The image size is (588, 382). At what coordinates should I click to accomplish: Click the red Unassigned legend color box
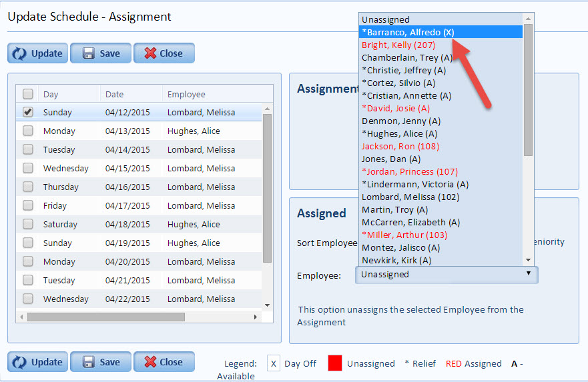click(x=335, y=363)
